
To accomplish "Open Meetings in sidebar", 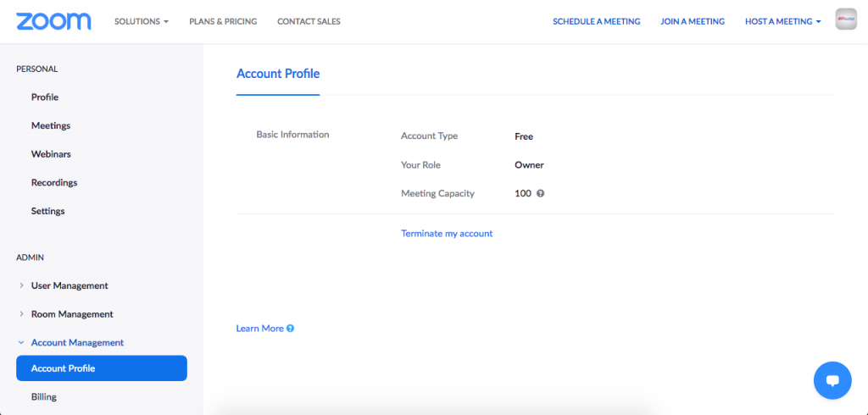I will click(x=51, y=125).
